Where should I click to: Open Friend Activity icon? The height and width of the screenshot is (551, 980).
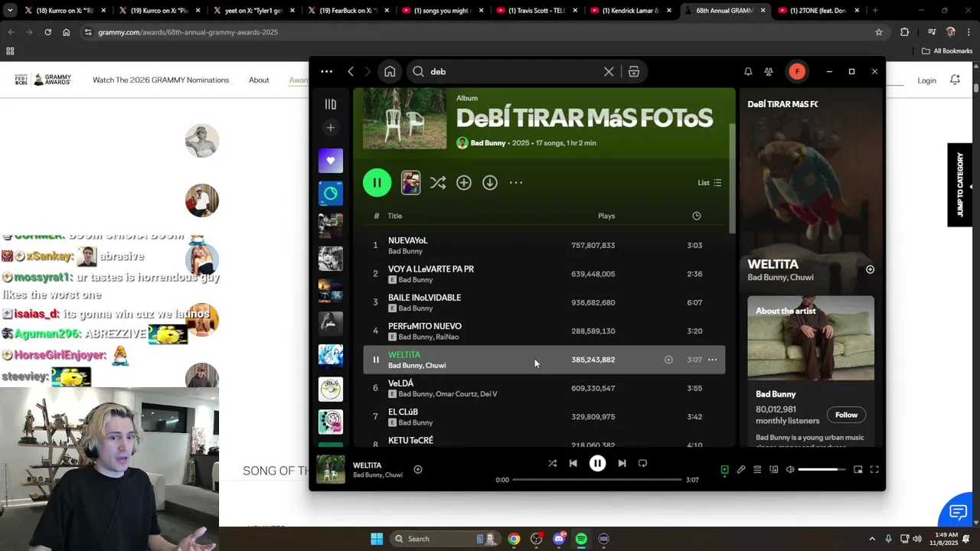[x=769, y=71]
